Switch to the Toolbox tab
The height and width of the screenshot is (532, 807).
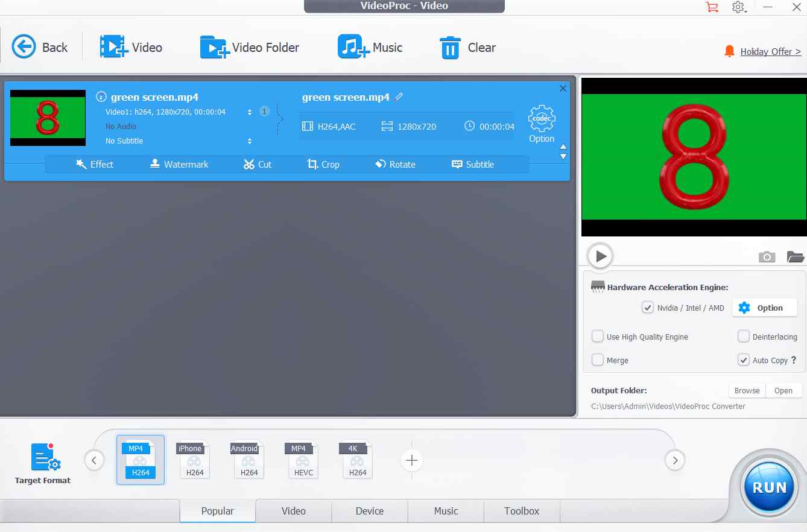pyautogui.click(x=522, y=511)
